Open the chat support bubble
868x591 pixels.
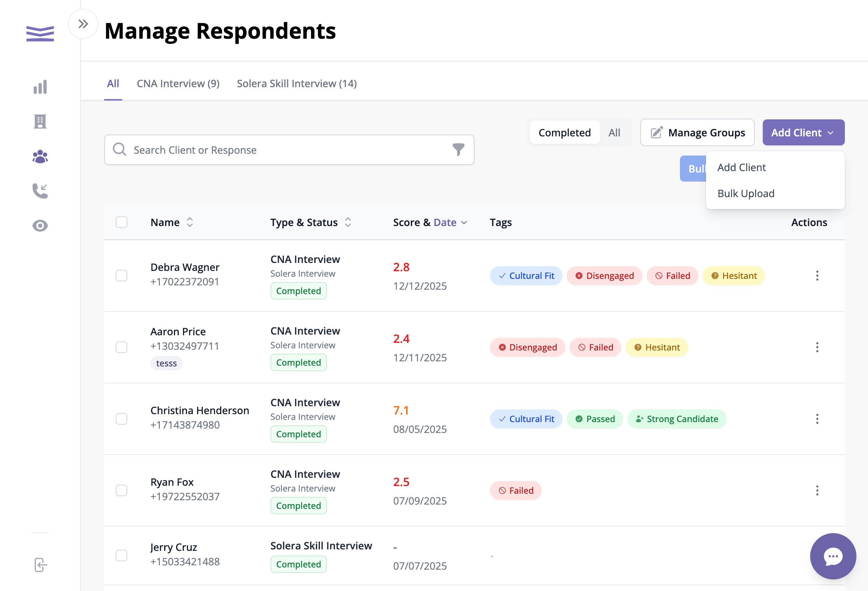point(833,556)
